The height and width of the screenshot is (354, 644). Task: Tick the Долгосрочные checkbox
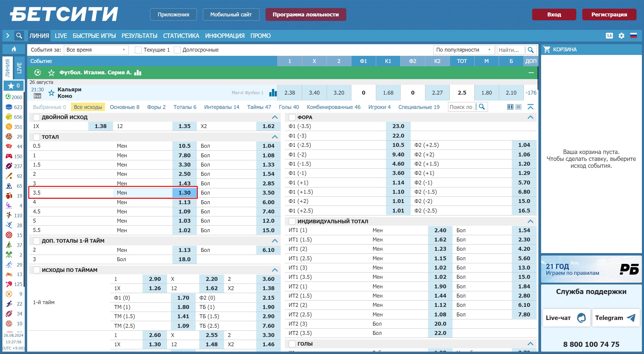pyautogui.click(x=177, y=50)
